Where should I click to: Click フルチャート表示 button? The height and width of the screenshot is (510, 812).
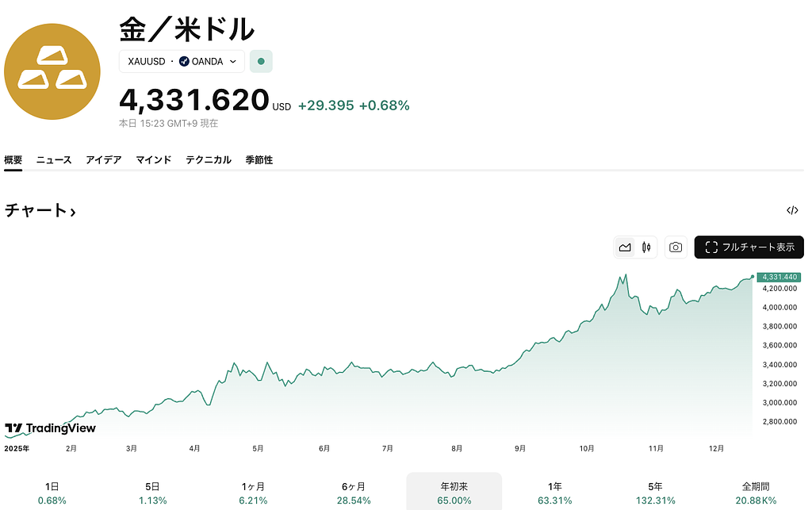pyautogui.click(x=749, y=247)
